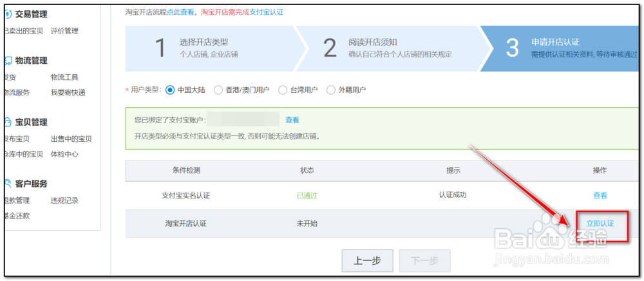The height and width of the screenshot is (281, 644).
Task: Click the 宝贝管理 heading
Action: coord(31,122)
